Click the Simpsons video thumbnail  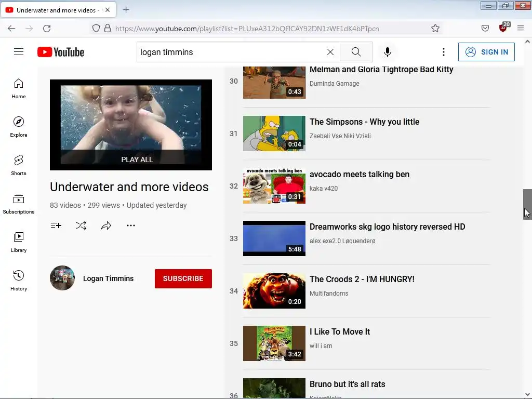[x=274, y=134]
